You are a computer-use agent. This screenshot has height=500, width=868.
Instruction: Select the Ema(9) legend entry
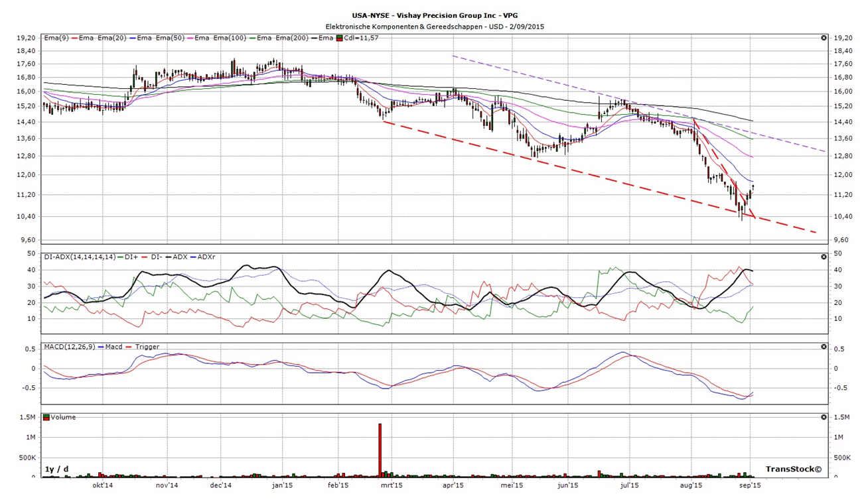tap(55, 38)
